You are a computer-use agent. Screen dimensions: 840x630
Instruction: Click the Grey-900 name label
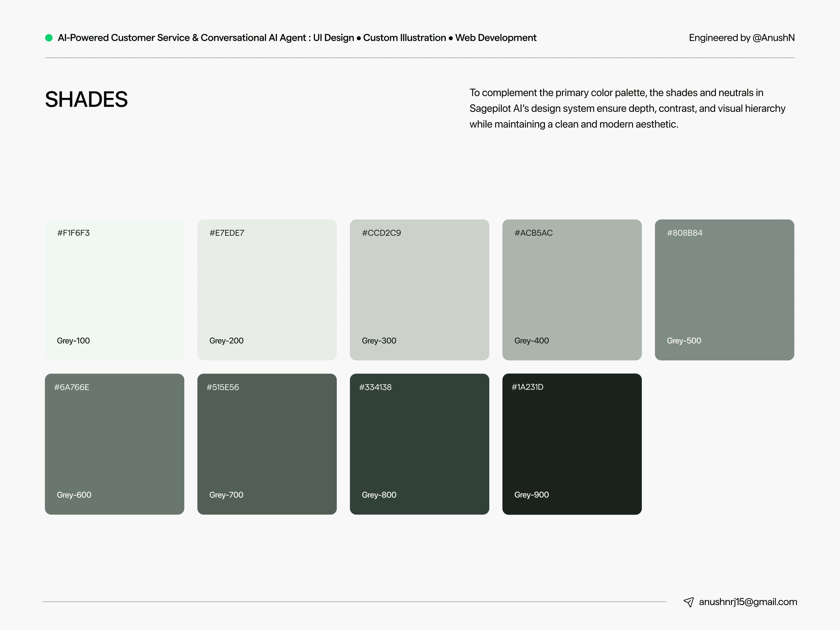(532, 495)
